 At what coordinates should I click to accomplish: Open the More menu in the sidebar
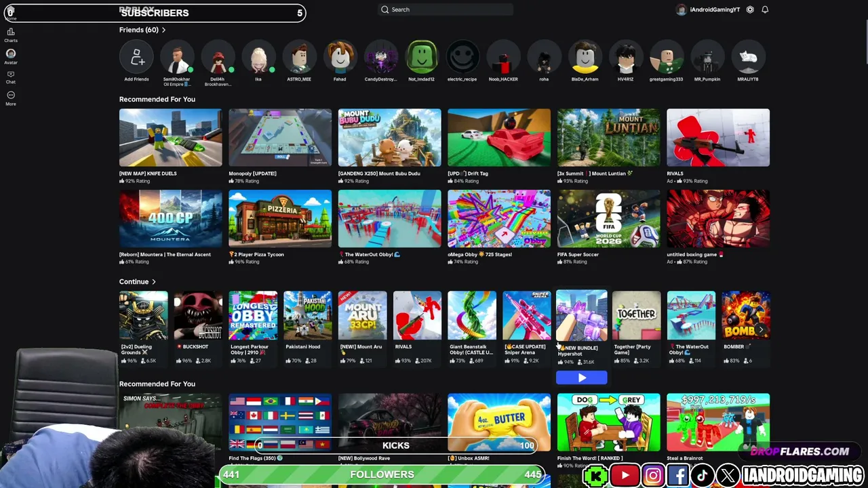(11, 98)
